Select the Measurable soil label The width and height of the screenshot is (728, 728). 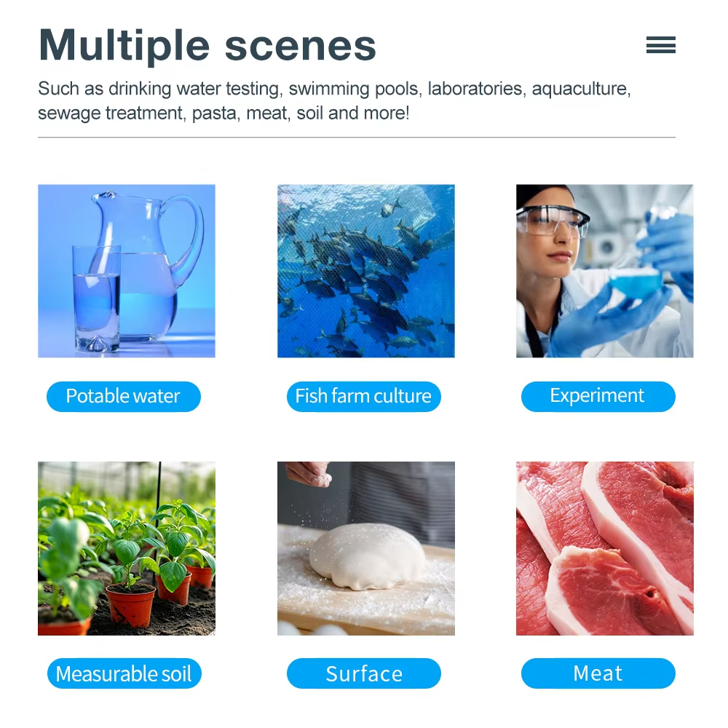coord(124,673)
